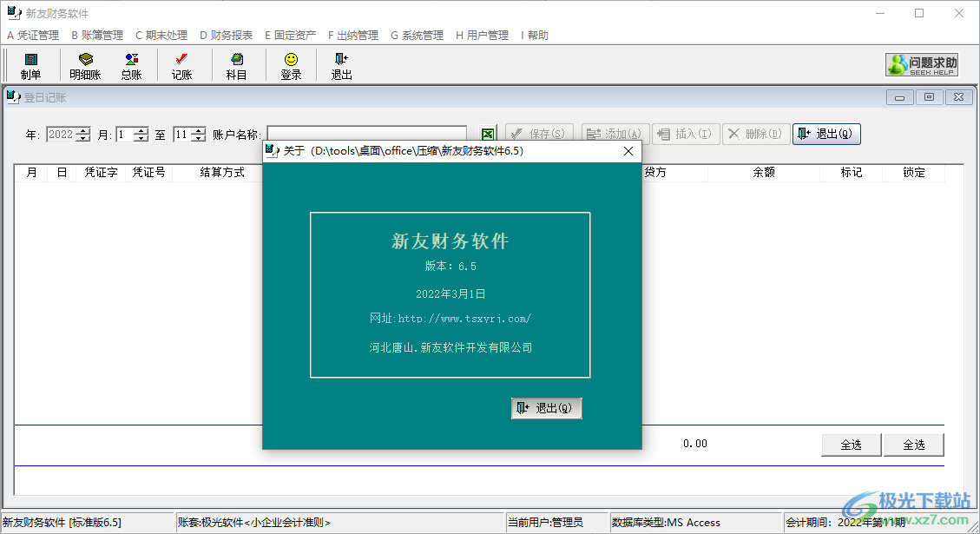Image resolution: width=980 pixels, height=534 pixels.
Task: Click the 新友财务软件 [标准版6.5] status text
Action: click(x=62, y=522)
